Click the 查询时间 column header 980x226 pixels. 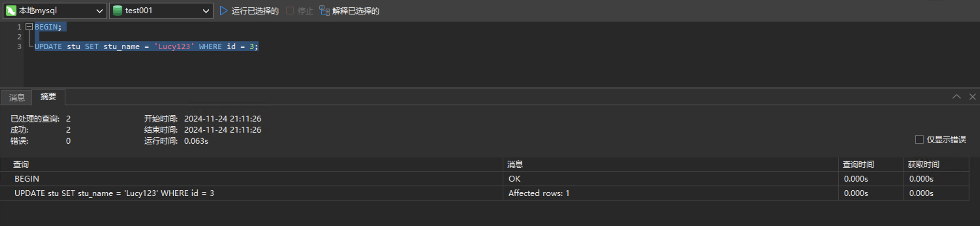coord(858,164)
